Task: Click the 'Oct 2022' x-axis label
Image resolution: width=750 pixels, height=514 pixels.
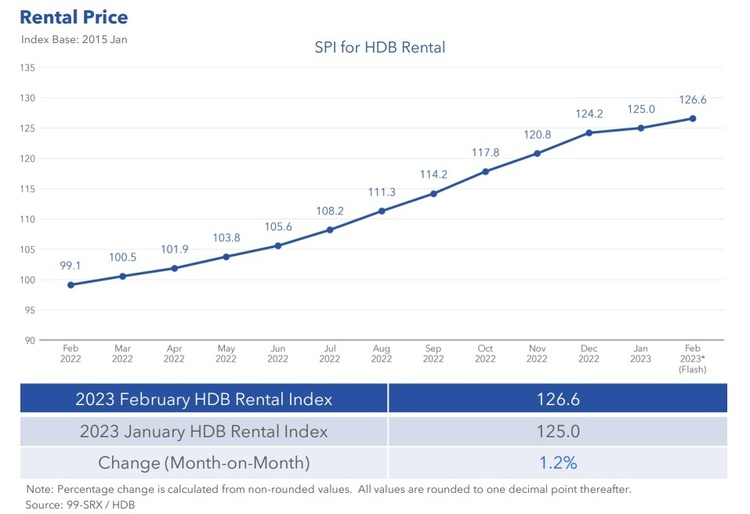Action: click(485, 353)
